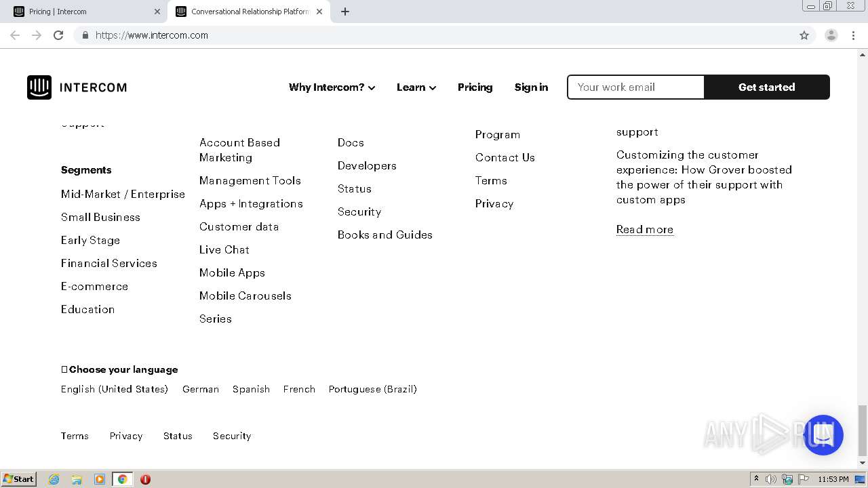The height and width of the screenshot is (488, 868).
Task: Open the Intercom Messenger chat bubble
Action: (x=823, y=435)
